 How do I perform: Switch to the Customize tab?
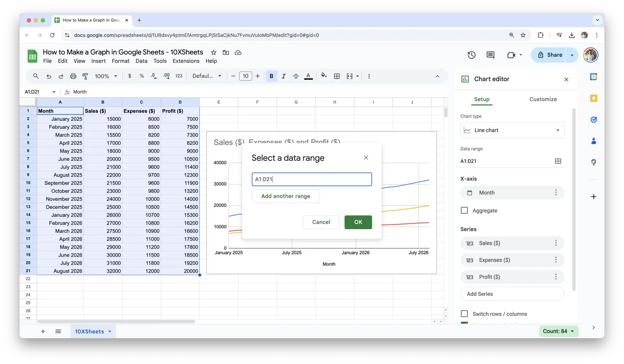click(543, 99)
